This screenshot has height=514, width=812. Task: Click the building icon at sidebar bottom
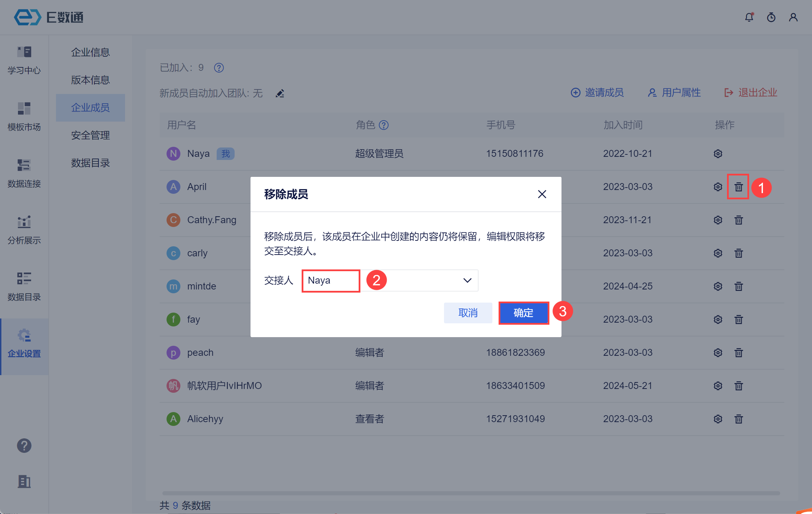(24, 481)
